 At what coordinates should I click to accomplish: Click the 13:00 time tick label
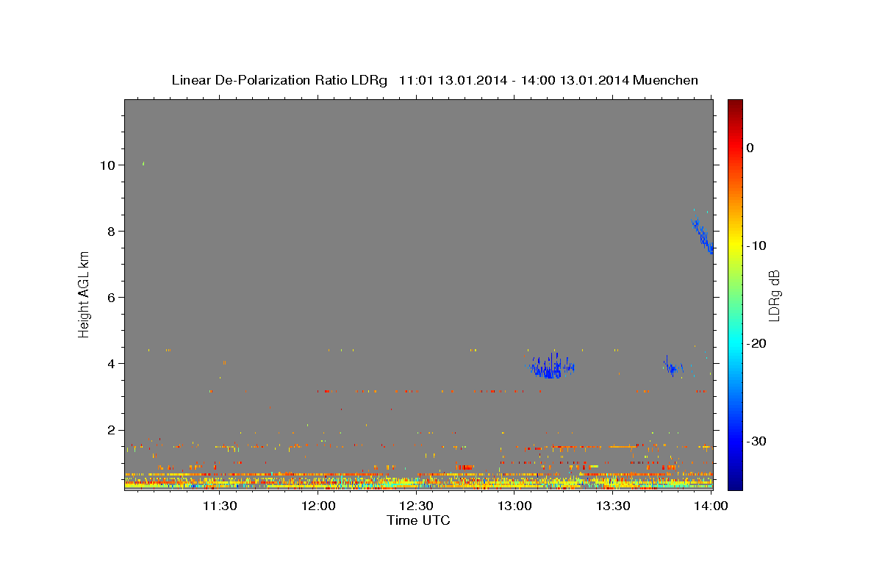(515, 506)
